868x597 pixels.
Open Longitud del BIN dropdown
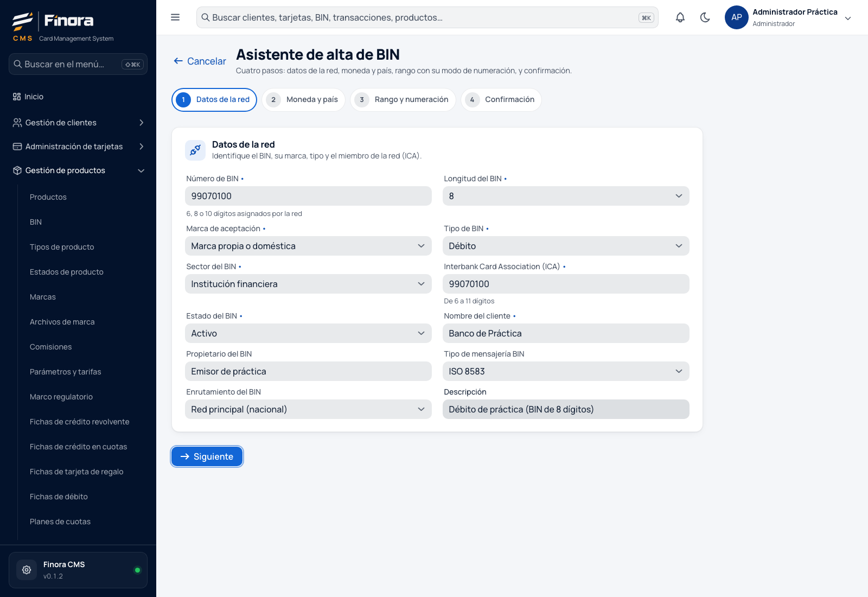click(x=566, y=196)
